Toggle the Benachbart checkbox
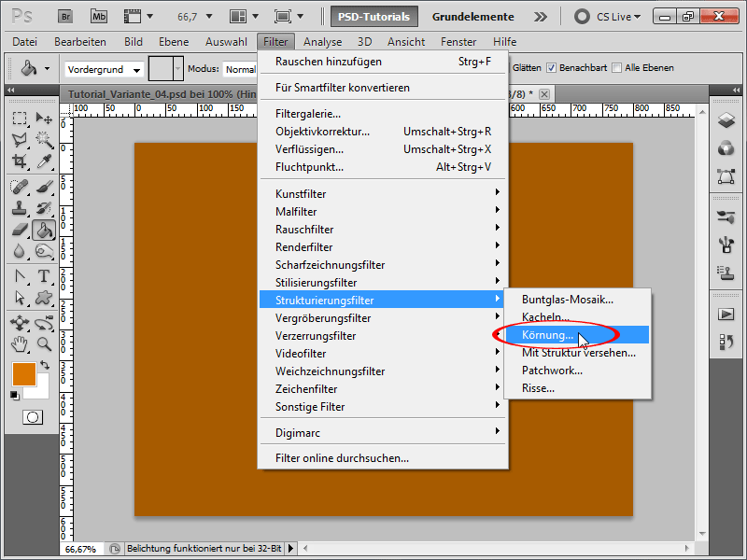 [x=551, y=68]
